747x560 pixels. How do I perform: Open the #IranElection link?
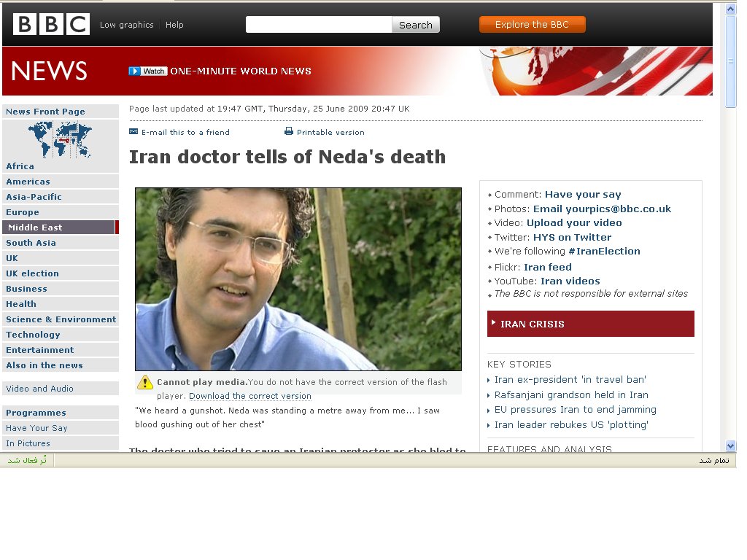point(604,252)
